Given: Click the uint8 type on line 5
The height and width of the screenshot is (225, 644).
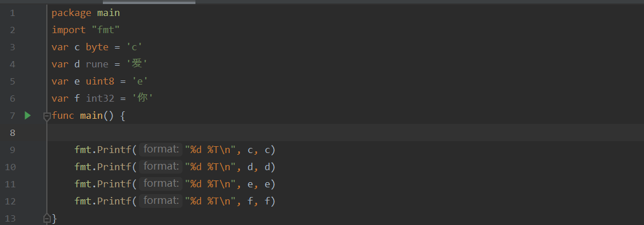Looking at the screenshot, I should pyautogui.click(x=100, y=81).
